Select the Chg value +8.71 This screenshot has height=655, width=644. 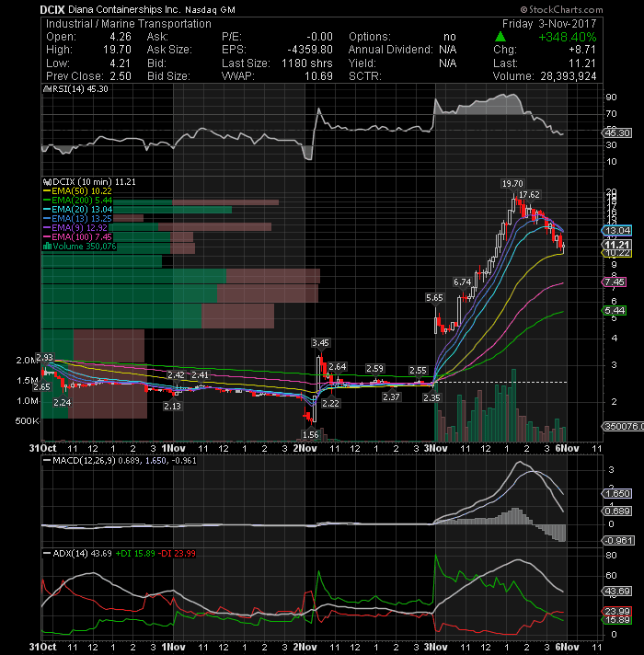point(582,50)
